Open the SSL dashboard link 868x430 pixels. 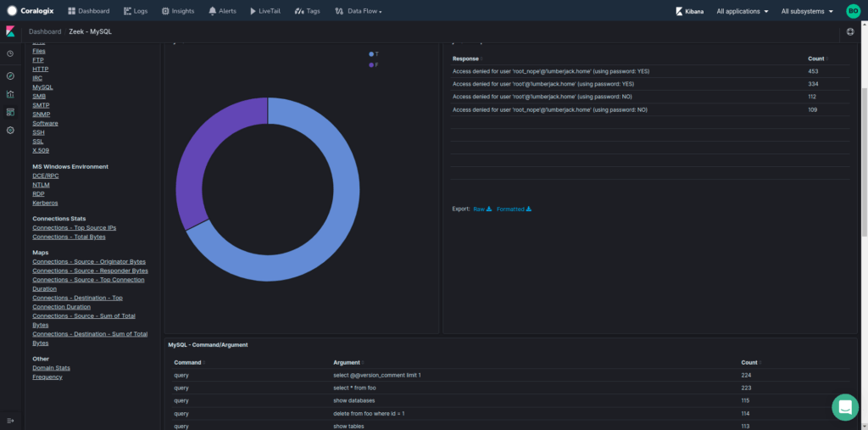38,142
